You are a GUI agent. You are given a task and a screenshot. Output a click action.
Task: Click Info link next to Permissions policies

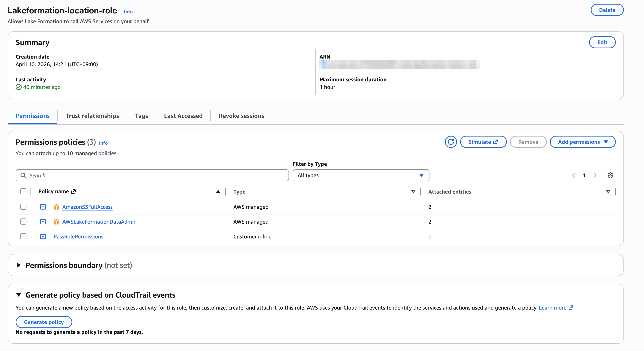tap(103, 143)
